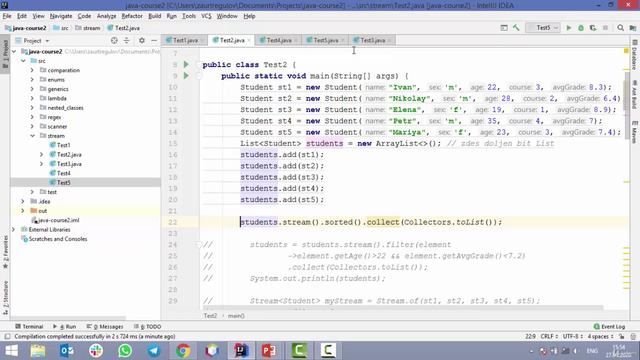
Task: Expand the lambda package
Action: [32, 98]
